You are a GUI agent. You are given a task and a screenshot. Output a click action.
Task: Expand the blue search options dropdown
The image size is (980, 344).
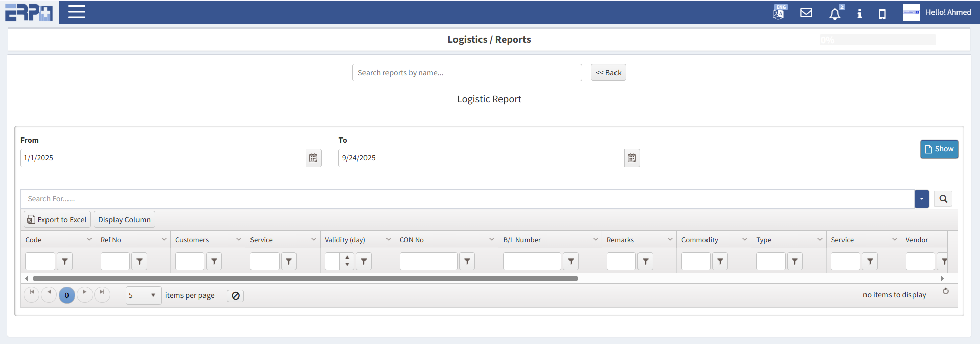point(922,199)
